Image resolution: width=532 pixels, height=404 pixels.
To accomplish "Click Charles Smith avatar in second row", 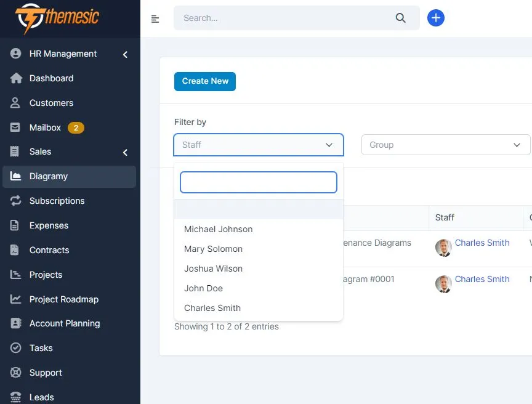I will pos(443,284).
